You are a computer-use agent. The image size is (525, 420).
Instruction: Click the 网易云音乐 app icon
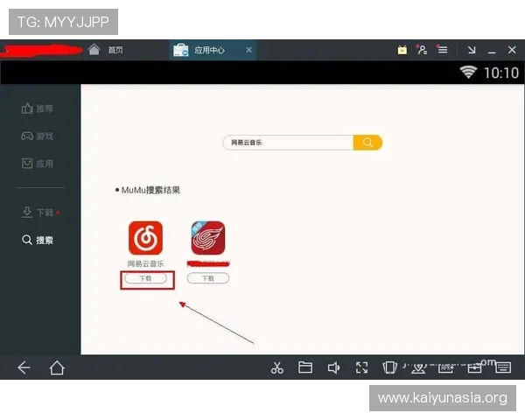[x=145, y=238]
